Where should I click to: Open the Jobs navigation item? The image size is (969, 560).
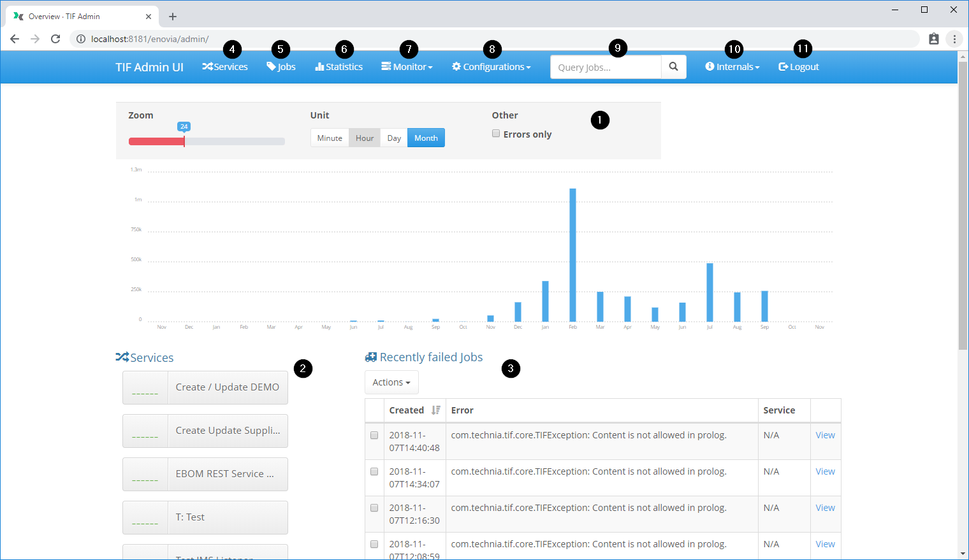coord(281,67)
